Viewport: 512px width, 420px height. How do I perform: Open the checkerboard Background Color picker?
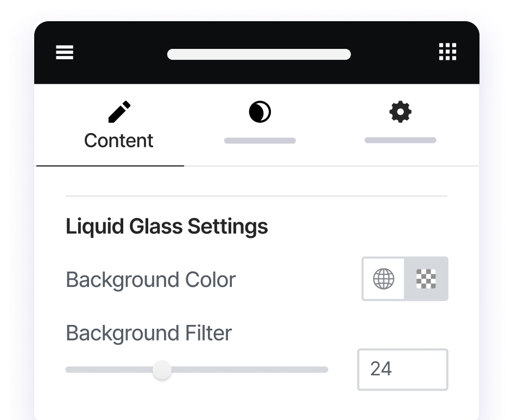tap(426, 279)
